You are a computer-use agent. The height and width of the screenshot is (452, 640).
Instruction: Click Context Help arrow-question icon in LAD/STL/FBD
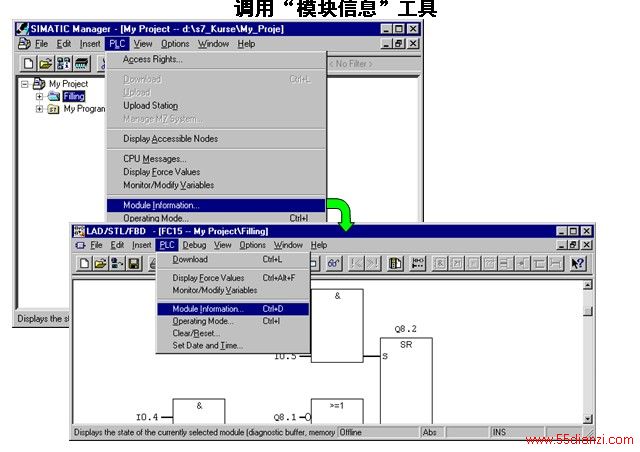577,263
